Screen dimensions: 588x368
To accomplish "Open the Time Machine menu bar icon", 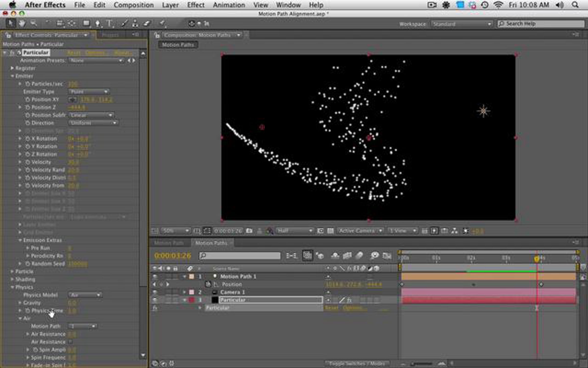I will click(x=485, y=5).
